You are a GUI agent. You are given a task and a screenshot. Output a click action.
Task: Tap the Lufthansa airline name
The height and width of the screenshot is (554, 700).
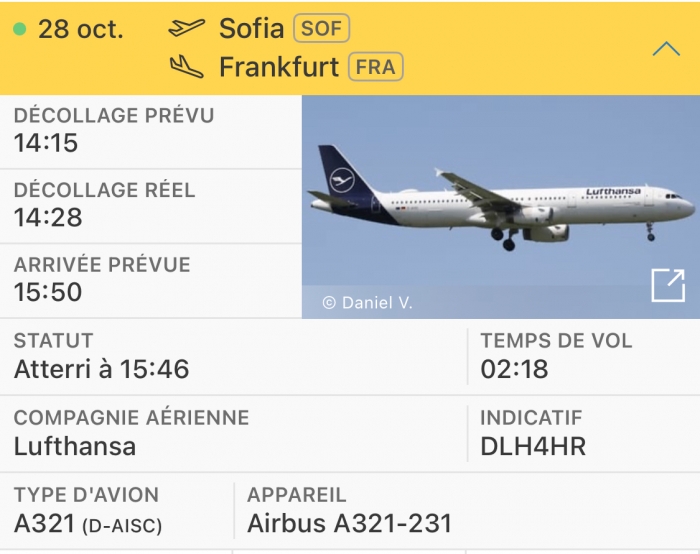(75, 446)
